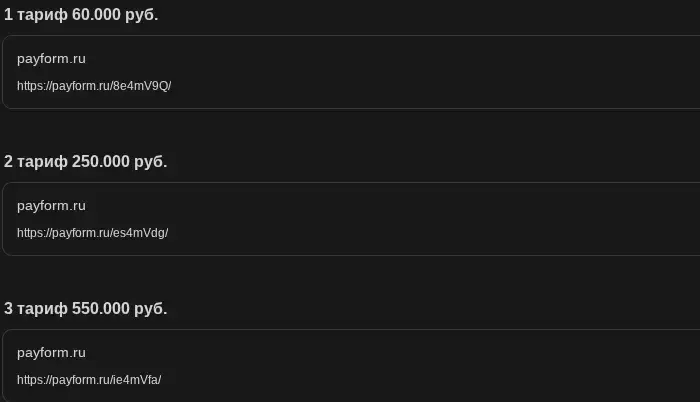
Task: Click the '550.000 руб.' price text
Action: [x=120, y=309]
